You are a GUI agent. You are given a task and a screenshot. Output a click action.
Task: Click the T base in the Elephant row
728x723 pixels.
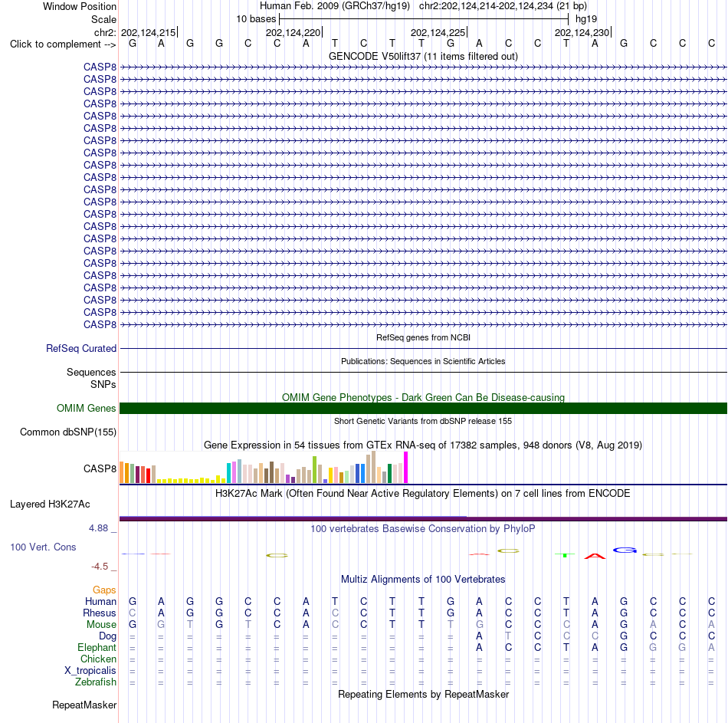point(566,647)
